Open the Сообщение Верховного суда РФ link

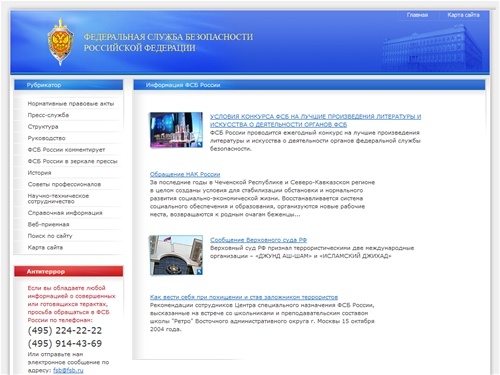[x=258, y=240]
